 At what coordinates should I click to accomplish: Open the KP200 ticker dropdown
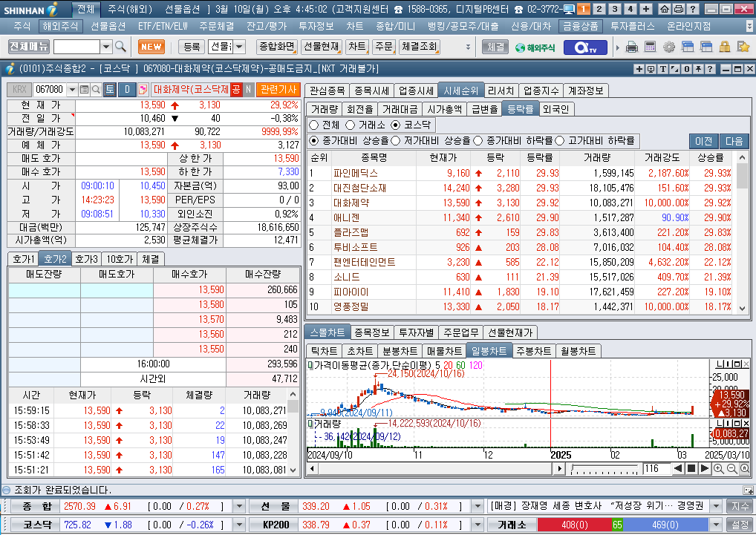[x=478, y=525]
